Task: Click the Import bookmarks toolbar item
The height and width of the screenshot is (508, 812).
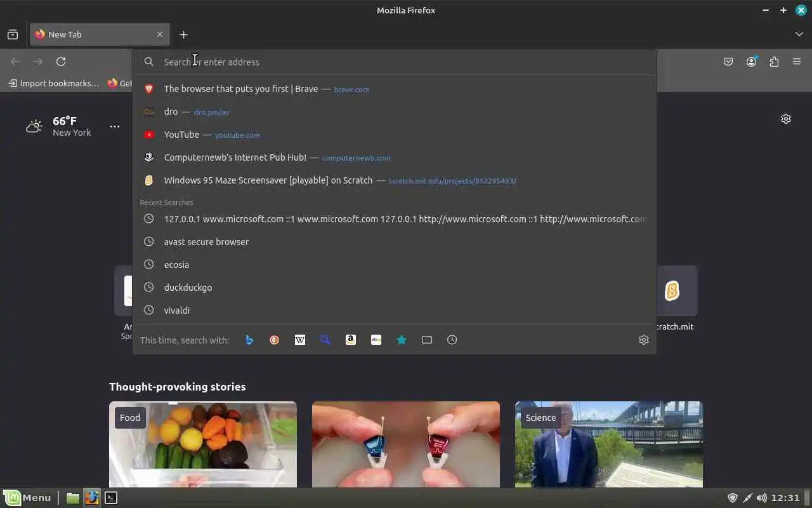Action: [x=54, y=83]
